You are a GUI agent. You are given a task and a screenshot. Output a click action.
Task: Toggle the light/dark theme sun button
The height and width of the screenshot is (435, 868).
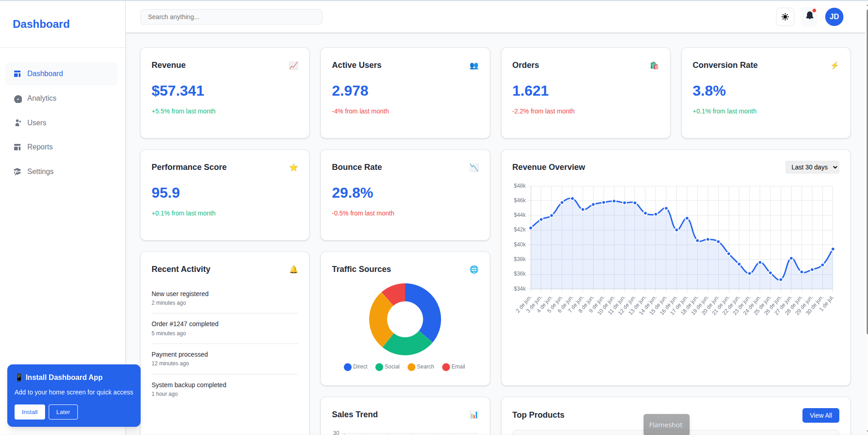785,17
